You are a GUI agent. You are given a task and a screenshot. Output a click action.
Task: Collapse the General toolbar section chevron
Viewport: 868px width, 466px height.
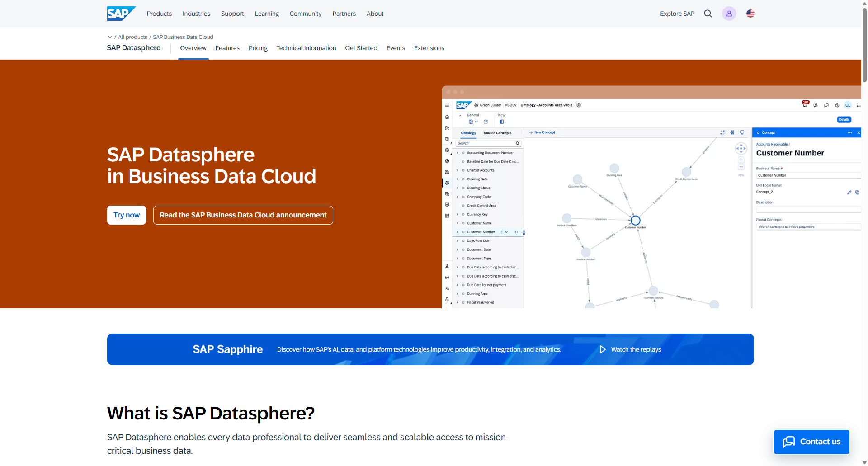point(460,115)
